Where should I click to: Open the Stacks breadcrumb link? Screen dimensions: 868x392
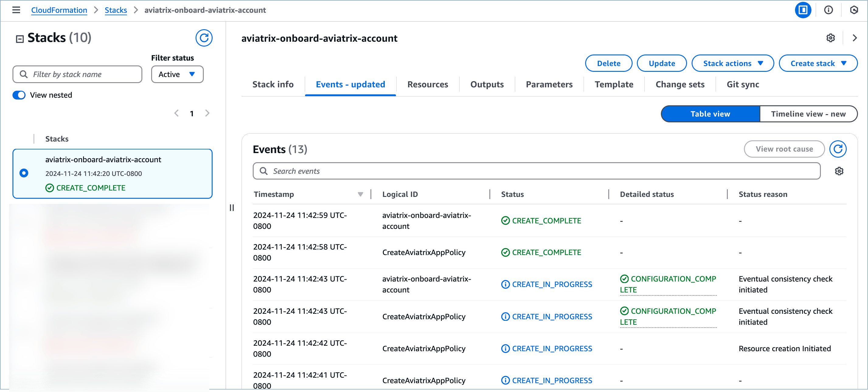click(116, 10)
